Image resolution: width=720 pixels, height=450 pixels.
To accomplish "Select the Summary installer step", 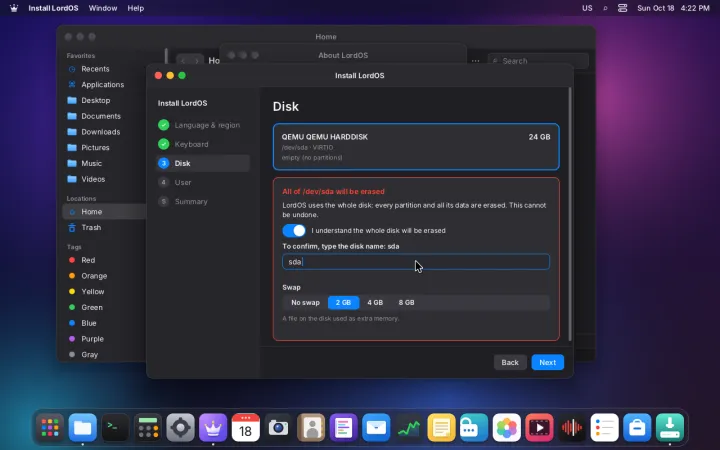I will [202, 202].
